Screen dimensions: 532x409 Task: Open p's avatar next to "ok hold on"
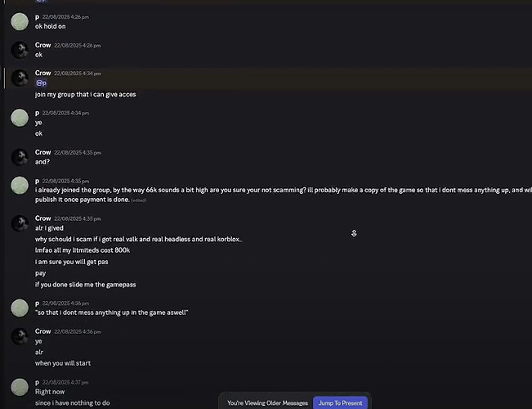[x=20, y=21]
